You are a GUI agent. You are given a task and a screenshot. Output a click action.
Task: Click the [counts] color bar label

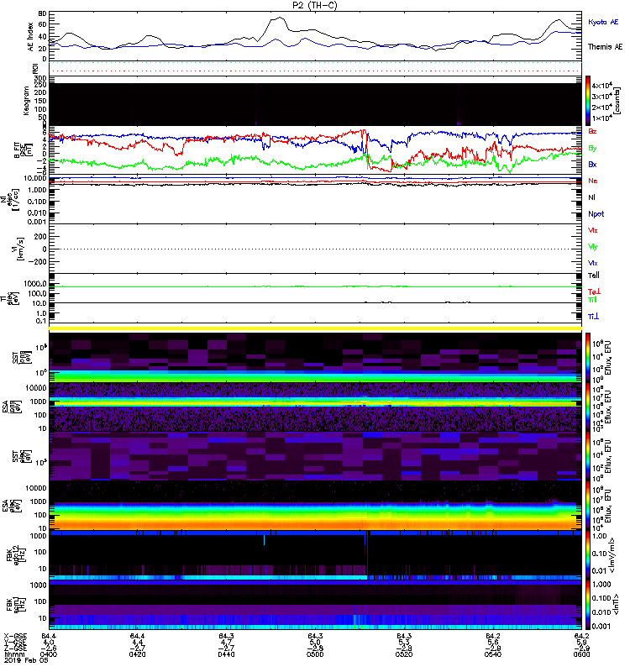pyautogui.click(x=617, y=101)
